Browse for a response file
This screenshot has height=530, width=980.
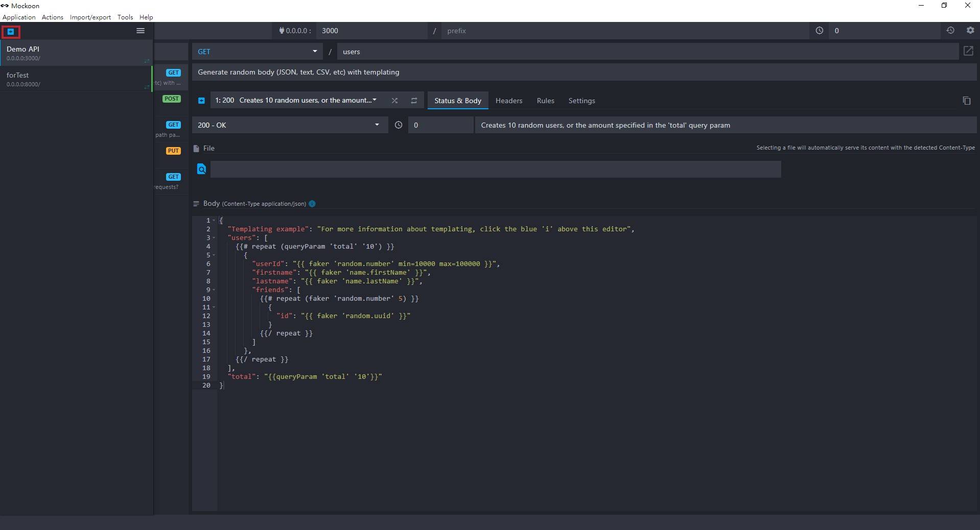click(x=201, y=169)
